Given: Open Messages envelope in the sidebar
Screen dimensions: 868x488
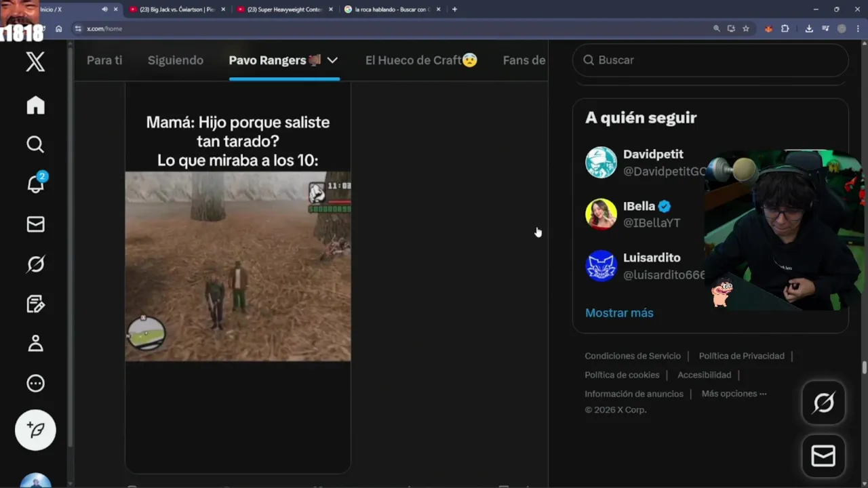Looking at the screenshot, I should (35, 224).
